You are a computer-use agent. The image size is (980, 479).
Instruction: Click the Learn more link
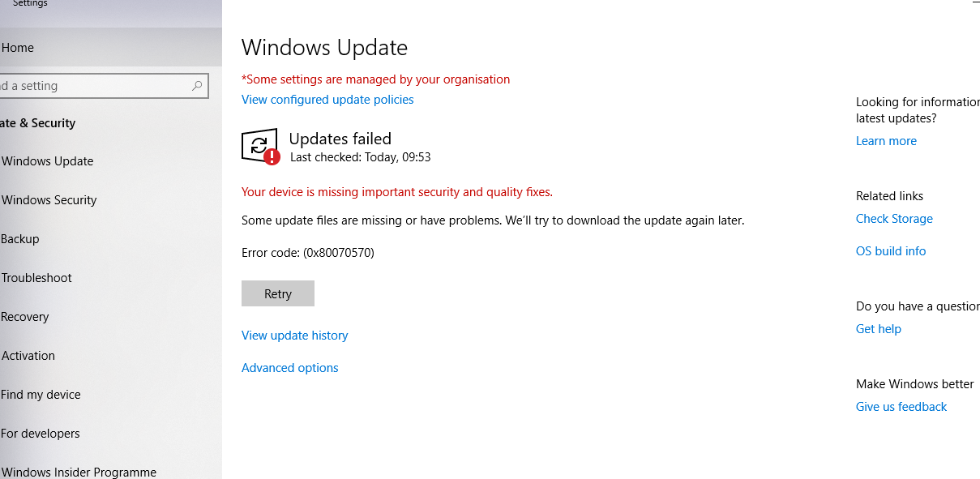(x=886, y=141)
